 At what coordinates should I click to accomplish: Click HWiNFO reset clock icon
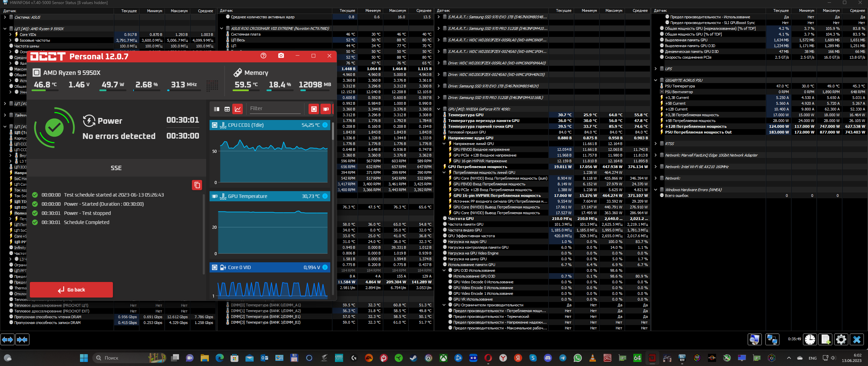tap(810, 339)
